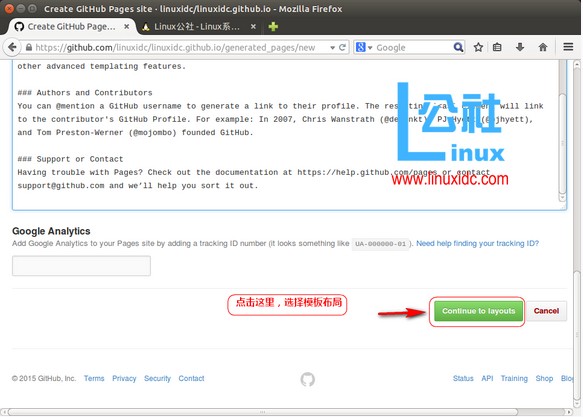Focus the Google Analytics tracking ID field
This screenshot has height=417, width=583.
point(81,265)
